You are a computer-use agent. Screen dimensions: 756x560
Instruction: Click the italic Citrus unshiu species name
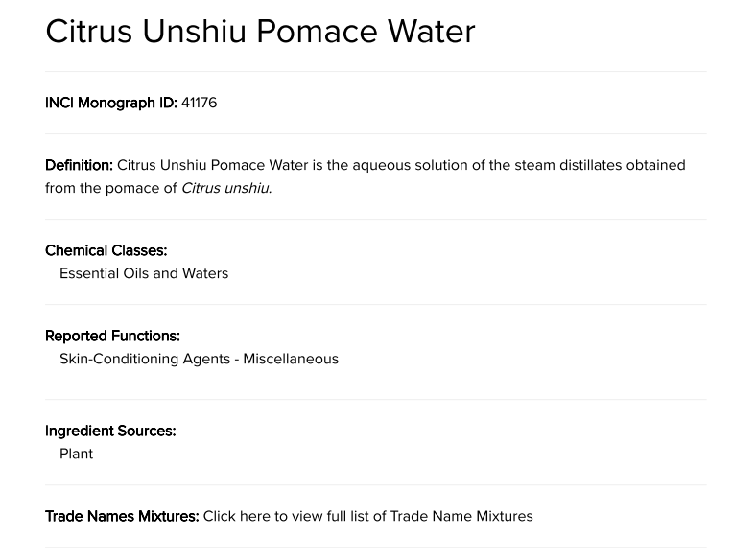pyautogui.click(x=226, y=188)
